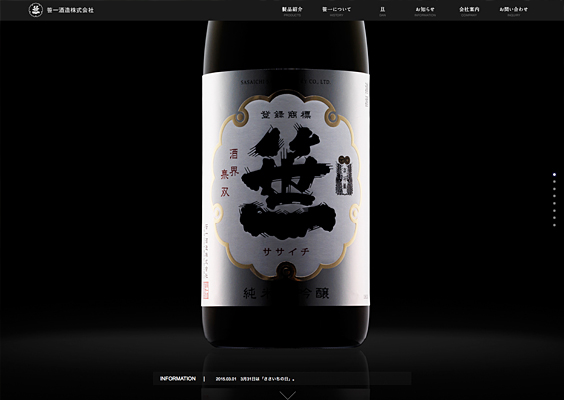Jump to the third page indicator dot
The image size is (564, 400).
[554, 189]
